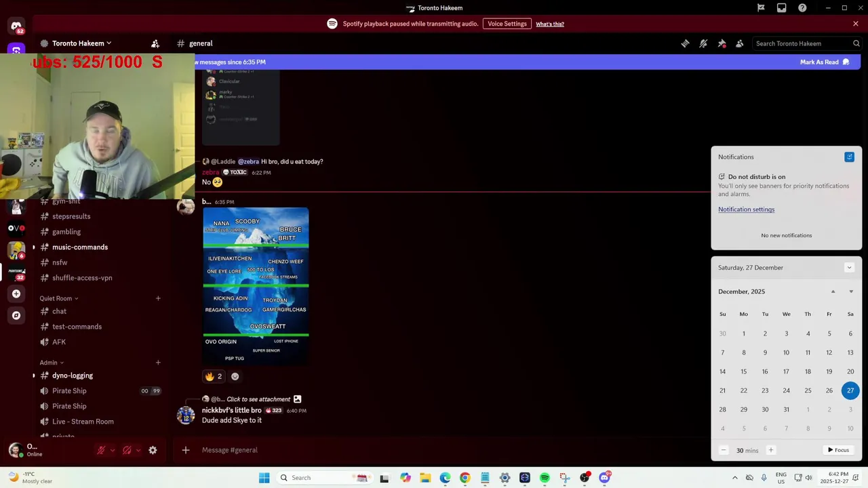The width and height of the screenshot is (868, 488).
Task: Click the image attachment icon in reply preview
Action: 297,399
